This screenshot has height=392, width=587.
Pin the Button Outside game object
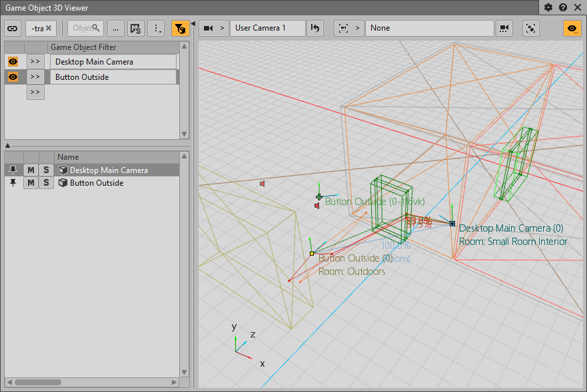tap(13, 183)
